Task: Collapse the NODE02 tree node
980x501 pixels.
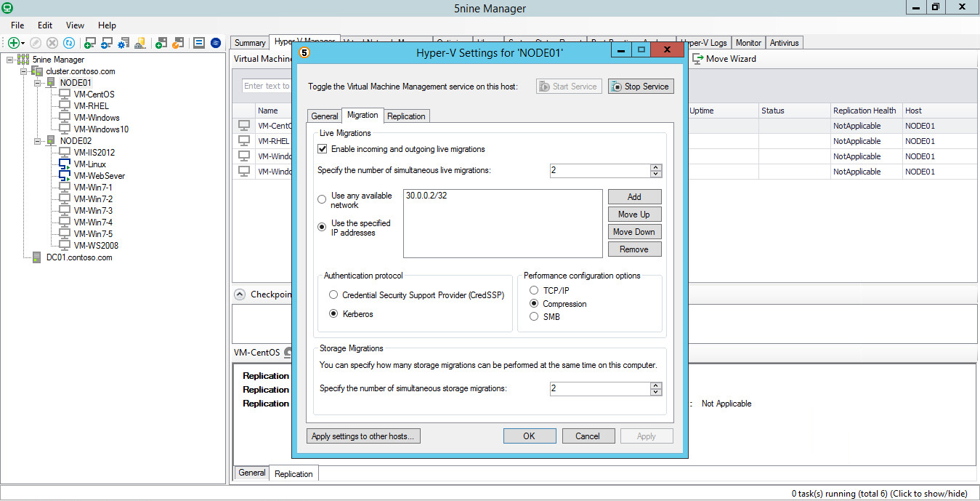Action: coord(37,141)
